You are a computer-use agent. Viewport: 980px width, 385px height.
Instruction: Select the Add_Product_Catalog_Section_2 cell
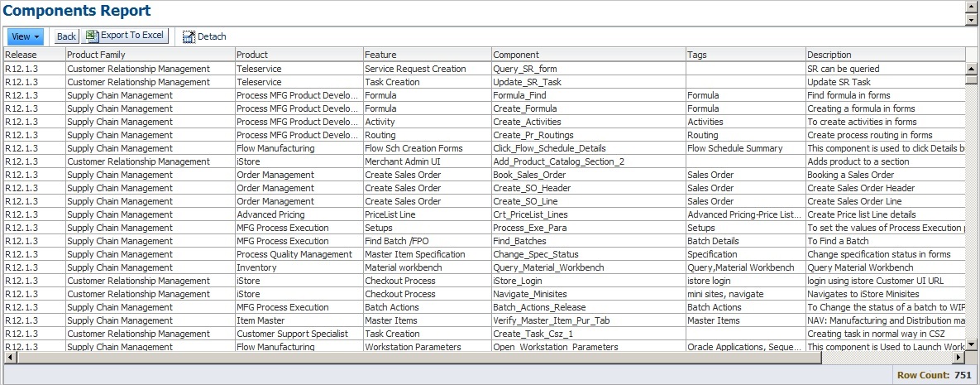[589, 161]
